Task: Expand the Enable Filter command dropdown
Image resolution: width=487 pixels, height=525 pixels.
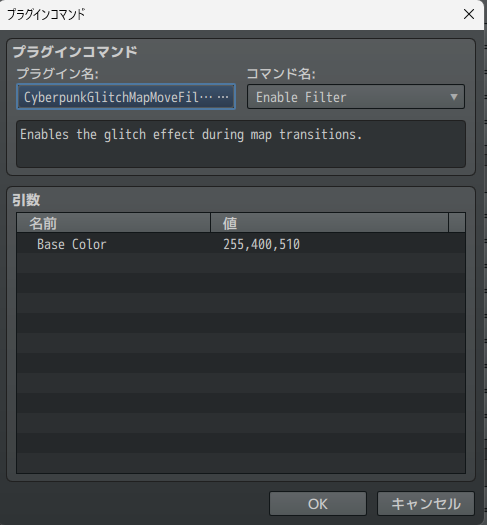Action: pyautogui.click(x=356, y=97)
